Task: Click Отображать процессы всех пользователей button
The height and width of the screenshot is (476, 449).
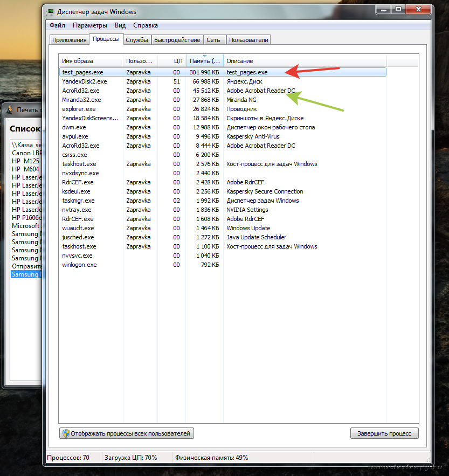Action: pos(126,433)
